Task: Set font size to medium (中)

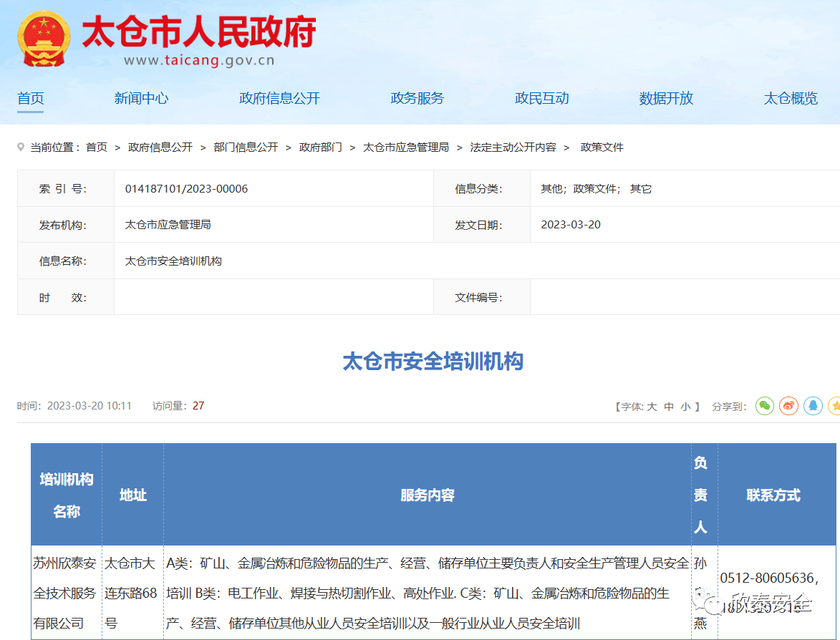Action: tap(669, 407)
